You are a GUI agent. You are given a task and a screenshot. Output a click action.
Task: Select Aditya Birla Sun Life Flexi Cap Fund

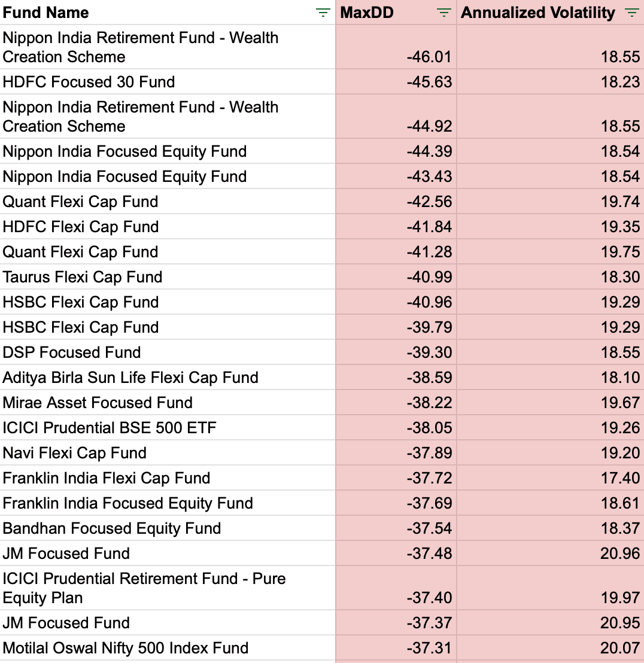pyautogui.click(x=130, y=378)
